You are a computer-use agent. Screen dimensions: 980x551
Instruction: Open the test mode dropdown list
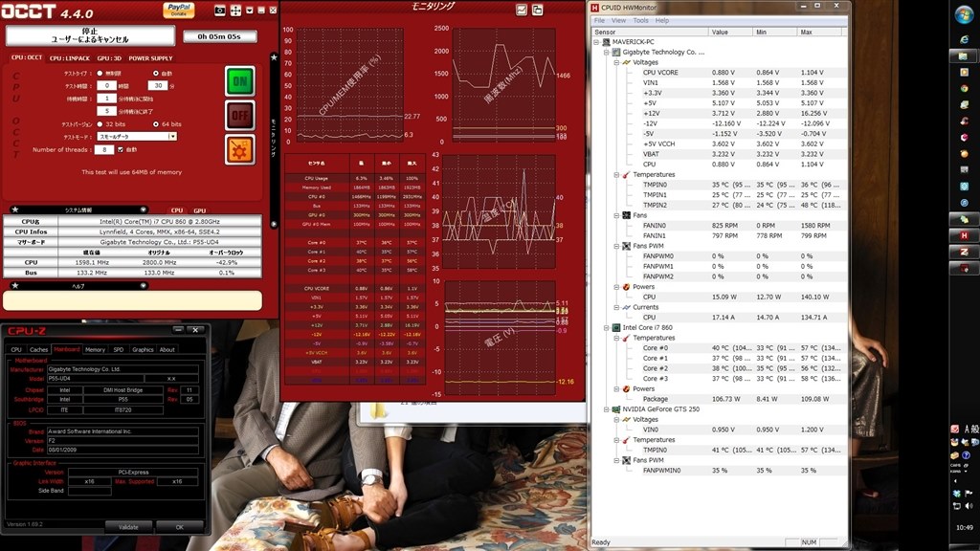click(137, 136)
